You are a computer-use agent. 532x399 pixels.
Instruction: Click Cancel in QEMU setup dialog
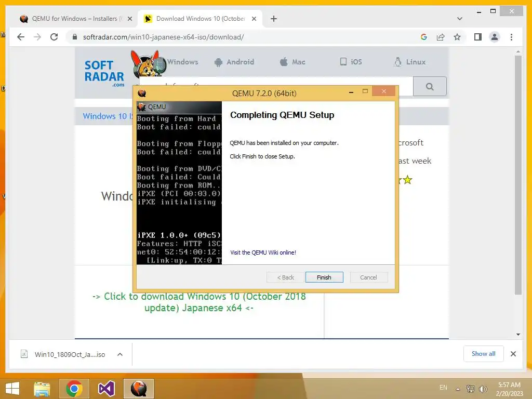(368, 277)
